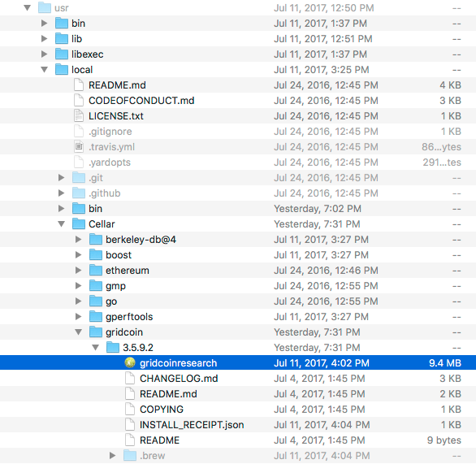Select the Cellar folder icon
Screen dimensions: 476x464
pyautogui.click(x=79, y=224)
